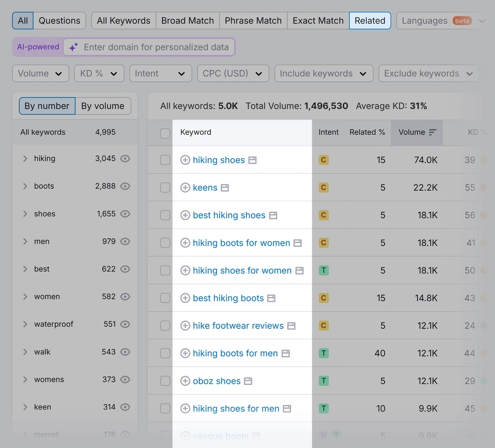Open SERP icon for hike footwear reviews

click(291, 326)
